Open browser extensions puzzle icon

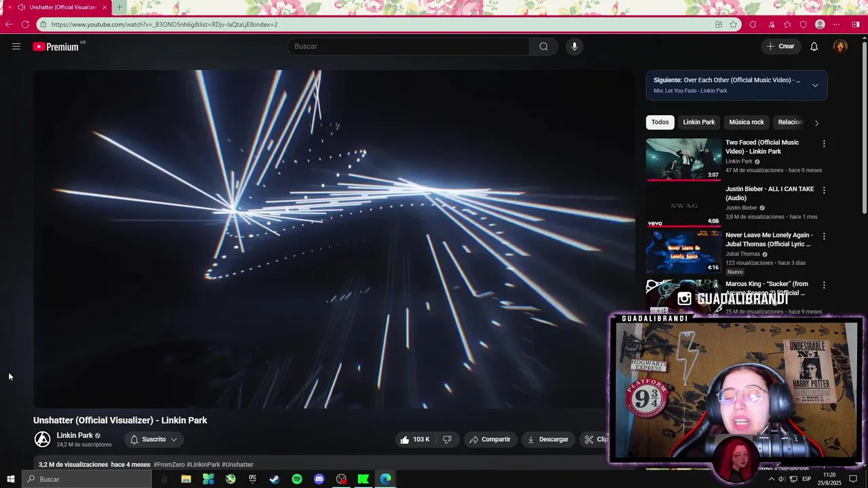(753, 24)
